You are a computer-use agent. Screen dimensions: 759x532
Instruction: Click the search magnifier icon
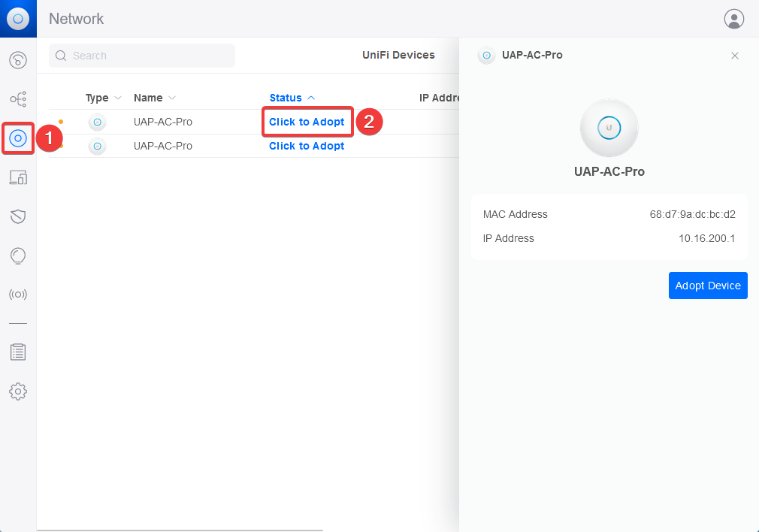(61, 56)
